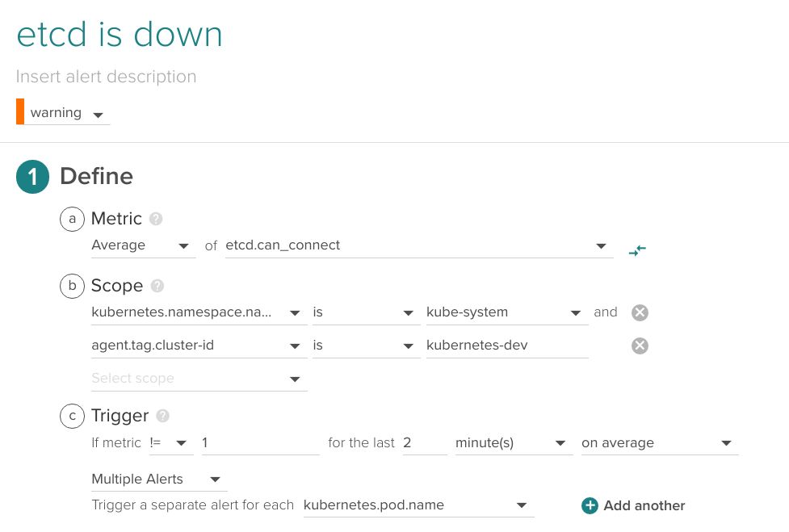The height and width of the screenshot is (532, 789).
Task: Remove the kube-system namespace scope filter
Action: click(x=640, y=312)
